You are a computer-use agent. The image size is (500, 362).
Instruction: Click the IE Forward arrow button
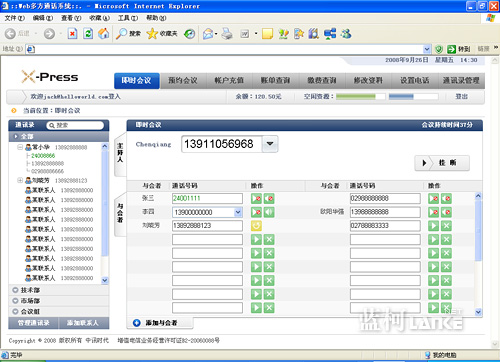[x=49, y=33]
